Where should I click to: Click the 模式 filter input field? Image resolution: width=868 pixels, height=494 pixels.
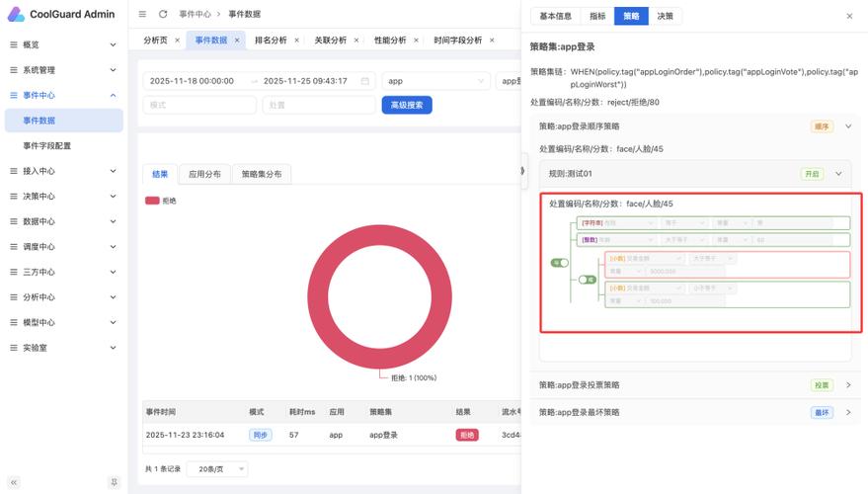pos(199,105)
